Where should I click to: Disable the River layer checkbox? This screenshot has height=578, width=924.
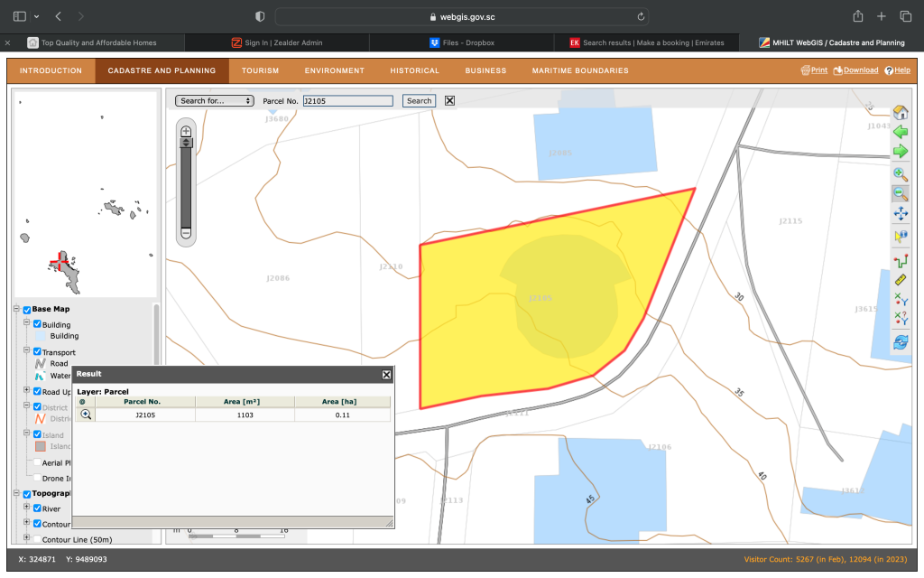pos(37,508)
